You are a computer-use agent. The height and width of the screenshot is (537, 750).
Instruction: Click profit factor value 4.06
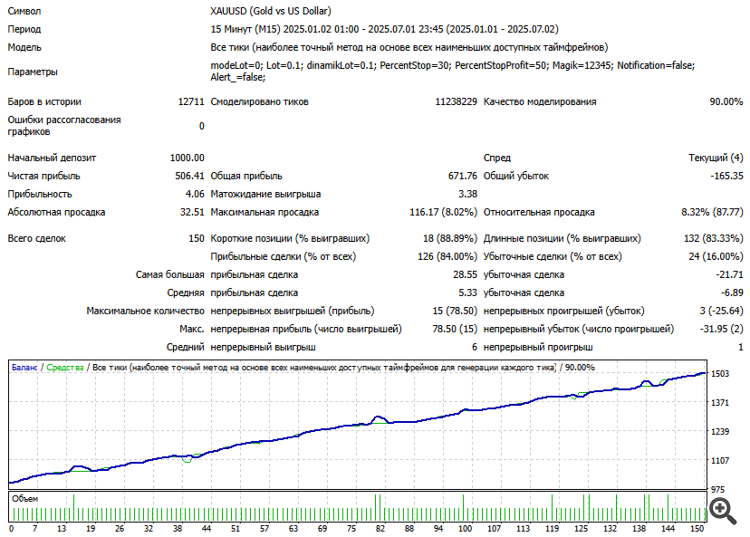click(x=195, y=194)
